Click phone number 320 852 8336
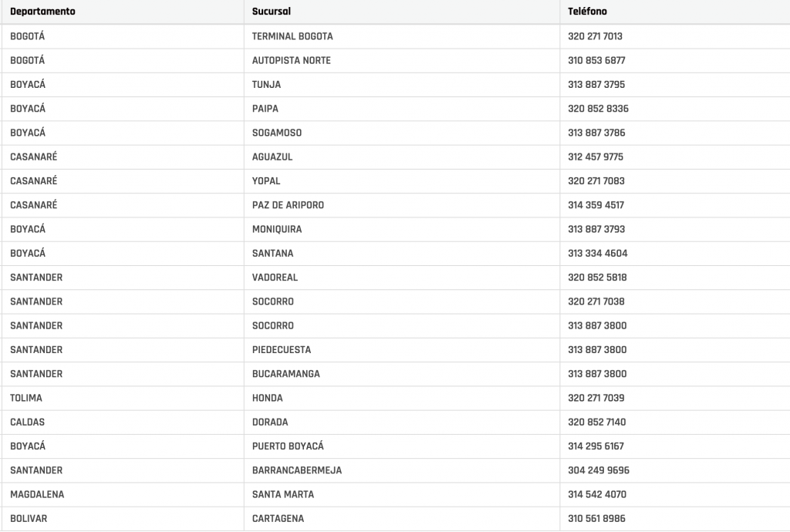790x532 pixels. tap(598, 109)
